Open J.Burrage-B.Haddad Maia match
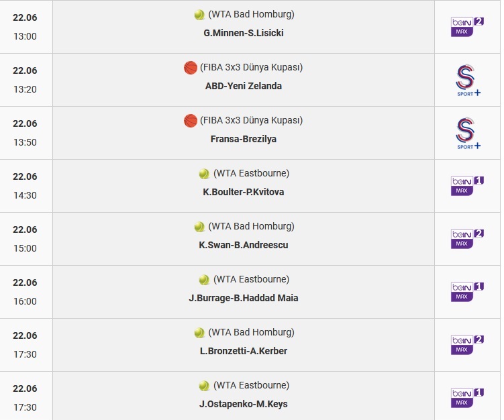 point(244,298)
